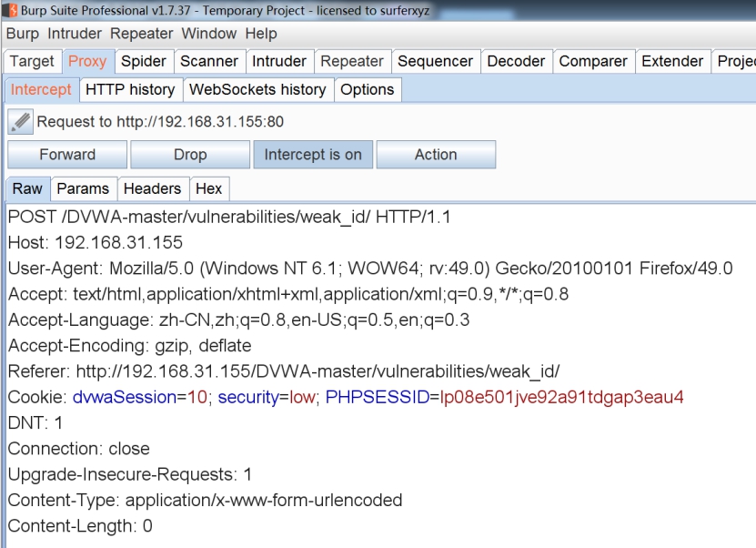This screenshot has height=548, width=756.
Task: Switch to the Headers view tab
Action: pos(152,188)
